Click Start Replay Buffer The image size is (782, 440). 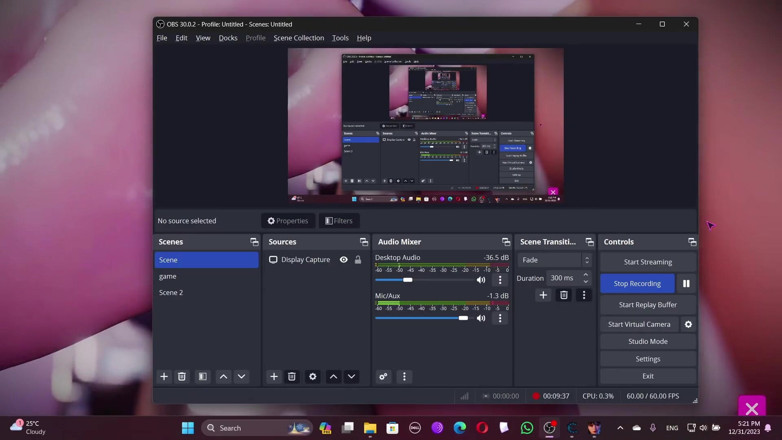coord(648,305)
